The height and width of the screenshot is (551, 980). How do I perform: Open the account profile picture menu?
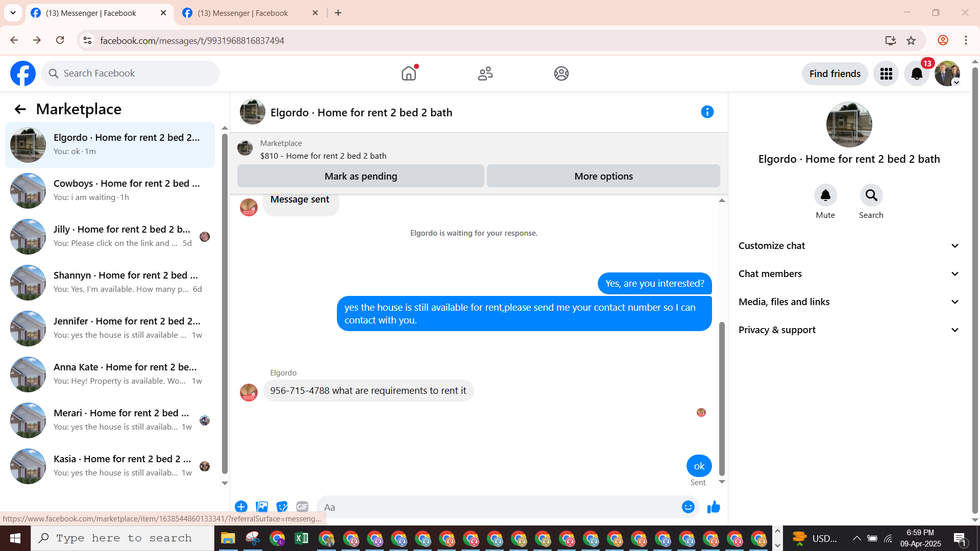947,74
